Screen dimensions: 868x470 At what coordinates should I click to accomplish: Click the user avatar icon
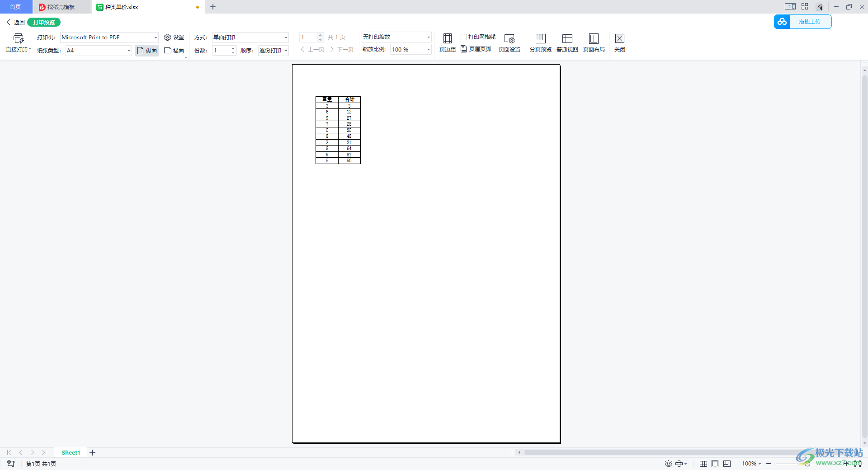click(x=820, y=7)
